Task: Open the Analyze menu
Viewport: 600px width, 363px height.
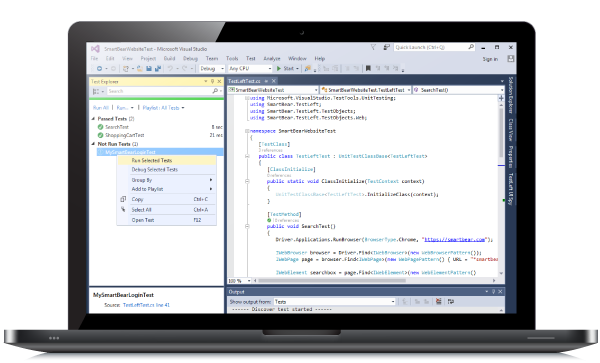Action: 272,59
